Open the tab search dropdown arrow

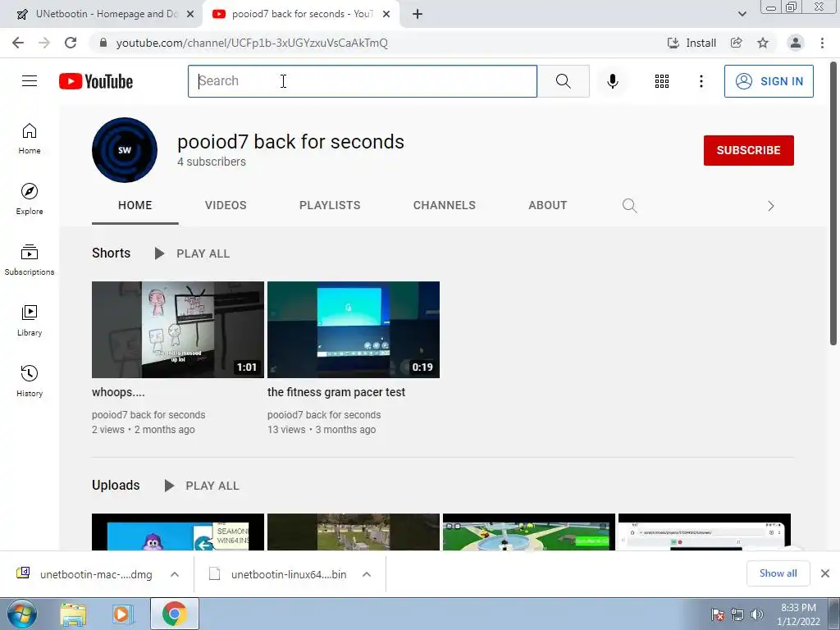[x=742, y=14]
